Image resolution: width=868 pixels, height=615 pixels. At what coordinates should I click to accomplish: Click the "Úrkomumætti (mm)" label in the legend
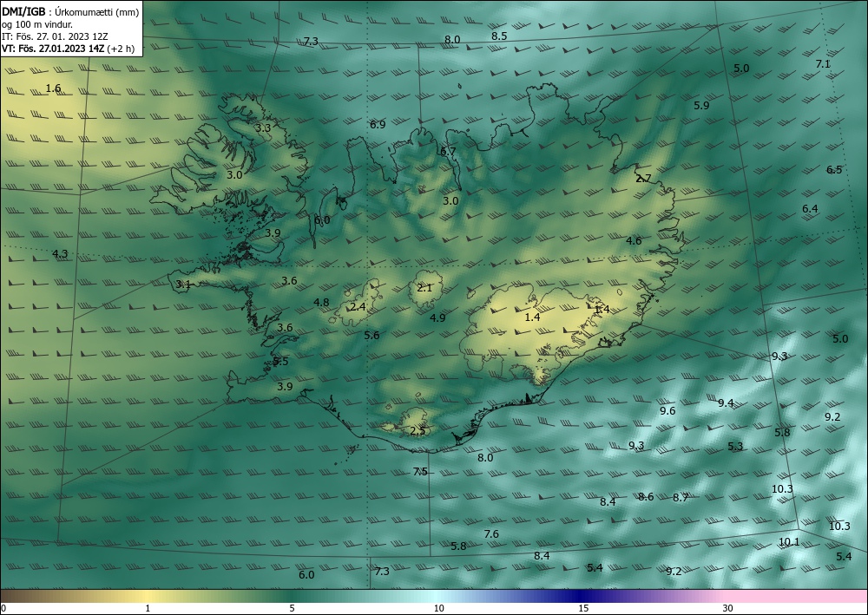pos(98,12)
